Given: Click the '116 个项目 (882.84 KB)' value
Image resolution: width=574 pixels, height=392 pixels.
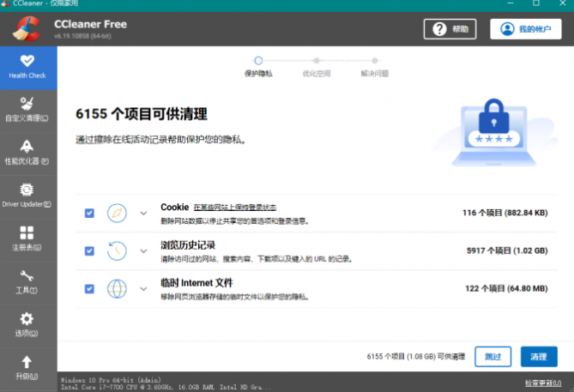Looking at the screenshot, I should point(505,213).
